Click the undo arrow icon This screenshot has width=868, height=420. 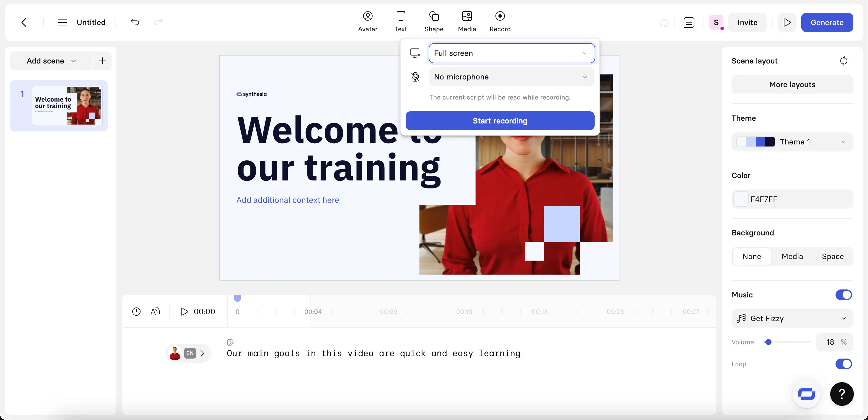point(135,22)
